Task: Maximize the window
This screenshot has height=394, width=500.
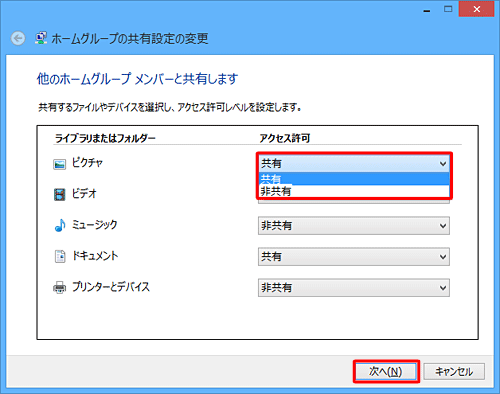Action: pos(448,9)
